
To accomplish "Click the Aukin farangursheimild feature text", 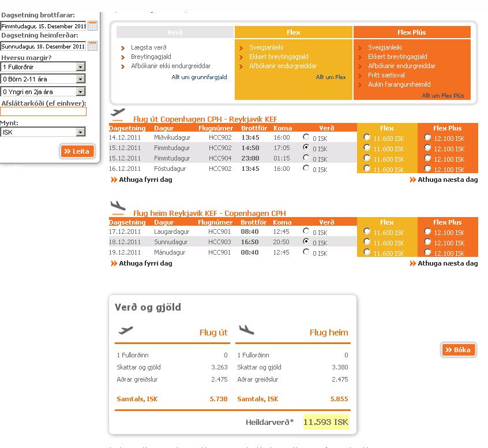I will coord(399,84).
